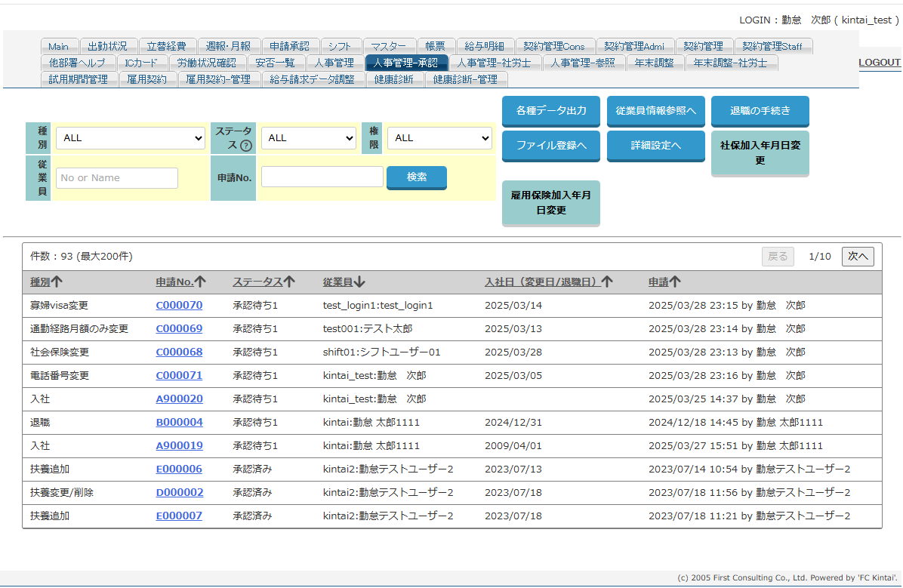903x588 pixels.
Task: Open the 退職の手続き button
Action: point(760,110)
